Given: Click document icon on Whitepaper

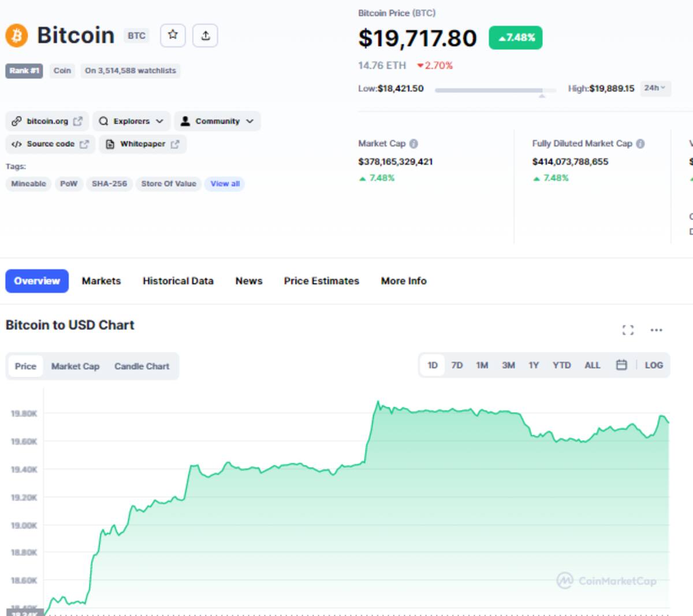Looking at the screenshot, I should click(110, 144).
